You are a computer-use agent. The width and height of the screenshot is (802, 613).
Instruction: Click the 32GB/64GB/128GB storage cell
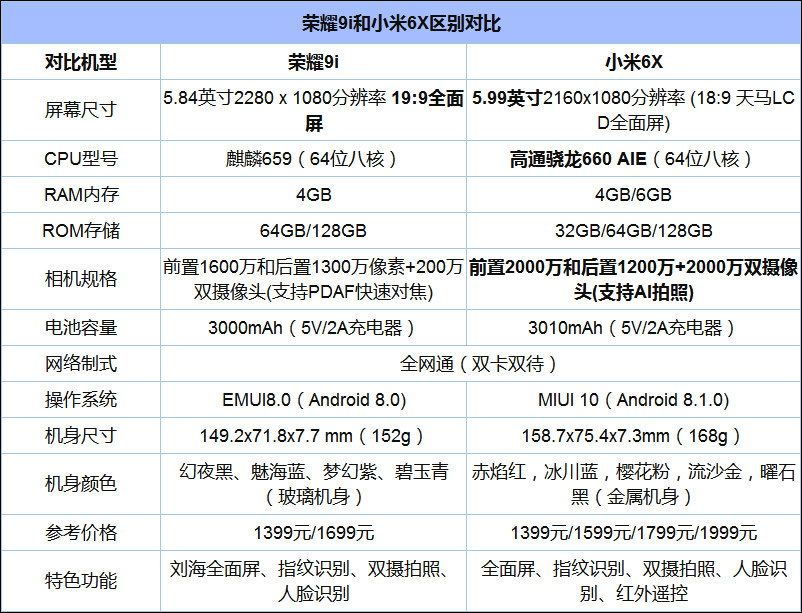click(633, 230)
